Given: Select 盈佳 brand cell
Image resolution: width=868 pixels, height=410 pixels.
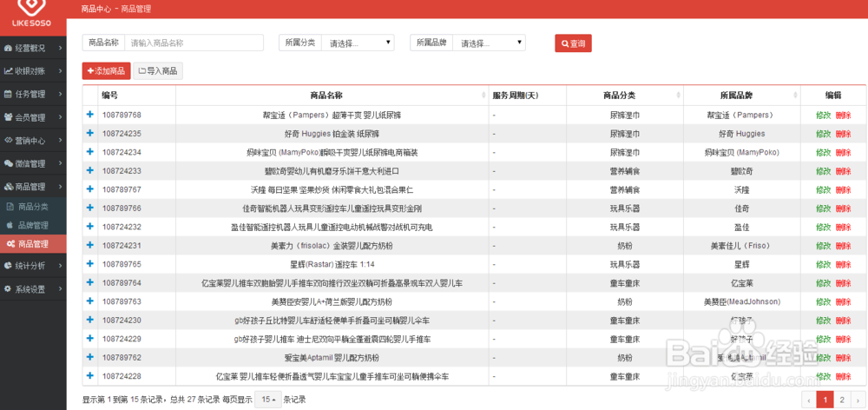Looking at the screenshot, I should coord(741,228).
